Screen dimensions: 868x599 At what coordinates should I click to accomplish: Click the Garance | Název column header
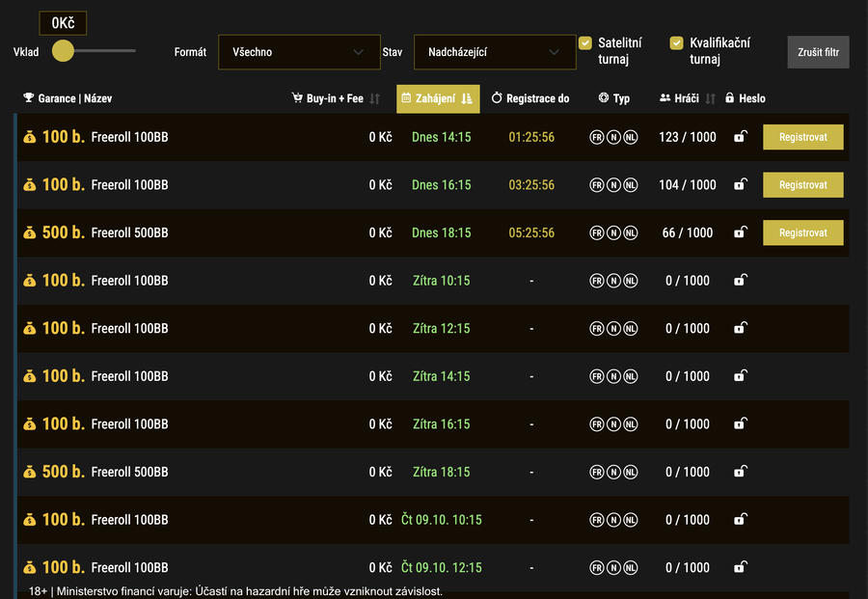pos(75,98)
